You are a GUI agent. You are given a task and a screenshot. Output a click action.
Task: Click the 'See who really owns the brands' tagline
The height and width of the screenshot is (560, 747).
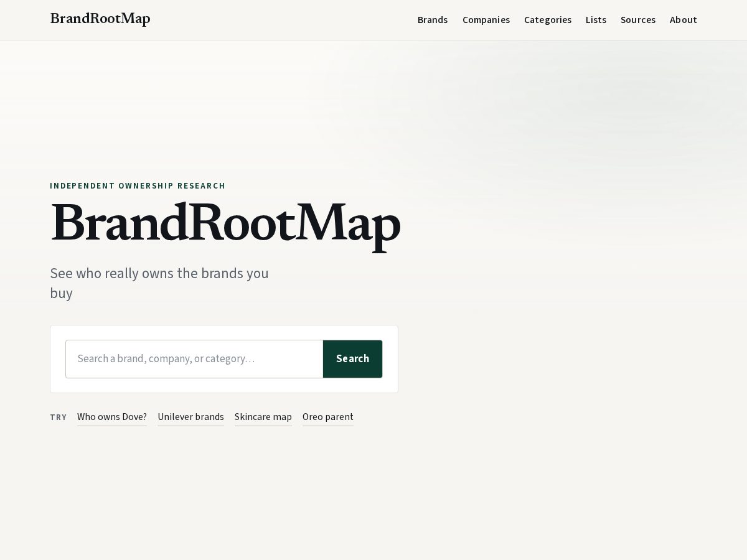[x=159, y=283]
